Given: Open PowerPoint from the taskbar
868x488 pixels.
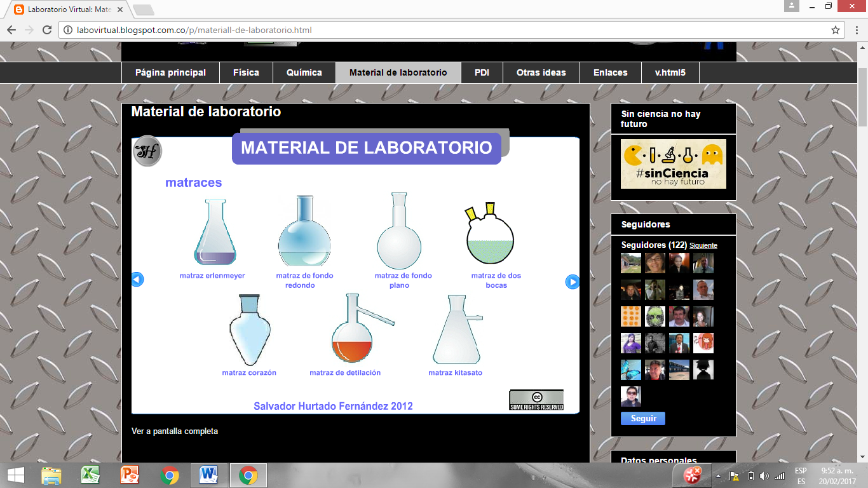Looking at the screenshot, I should click(130, 475).
